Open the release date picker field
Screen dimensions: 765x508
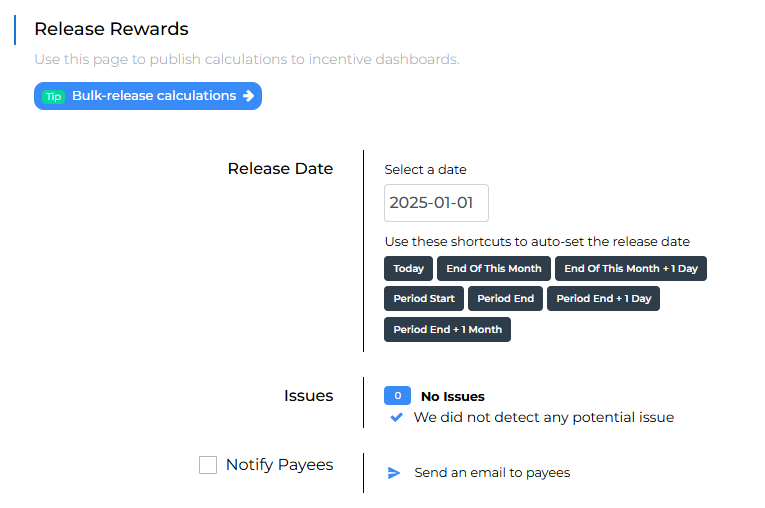pos(436,203)
